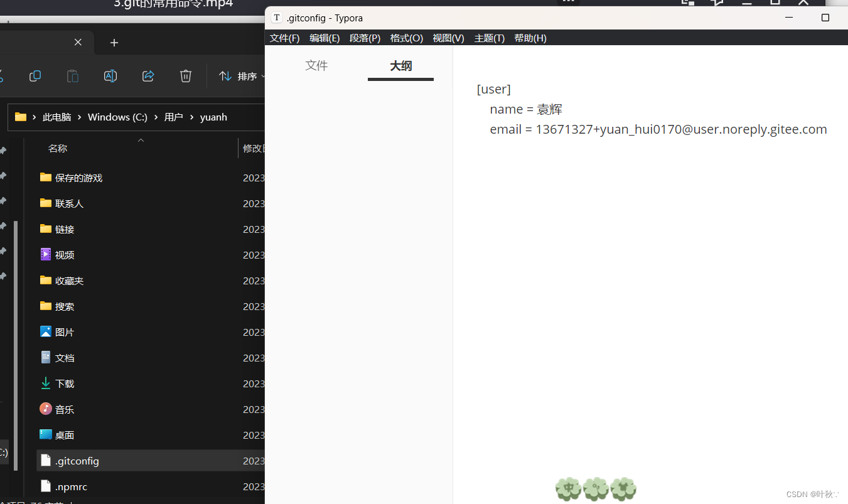Open the 段落(P) menu in Typora
Screen dimensions: 848x504
365,38
